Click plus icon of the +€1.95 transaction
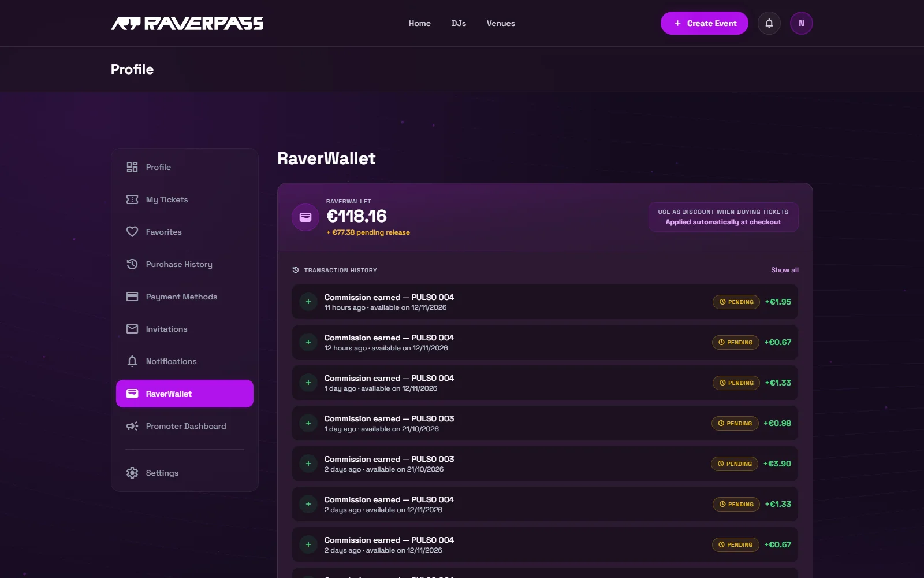The height and width of the screenshot is (578, 924). click(x=308, y=302)
